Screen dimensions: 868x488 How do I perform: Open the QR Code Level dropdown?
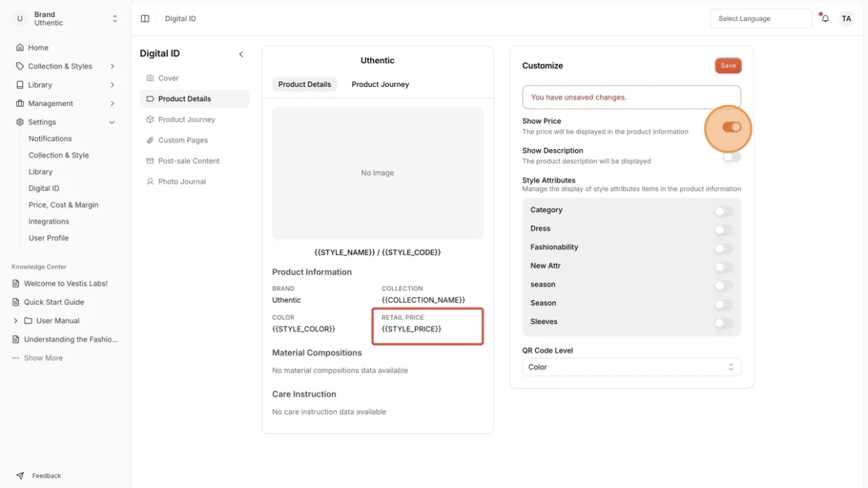pos(631,367)
